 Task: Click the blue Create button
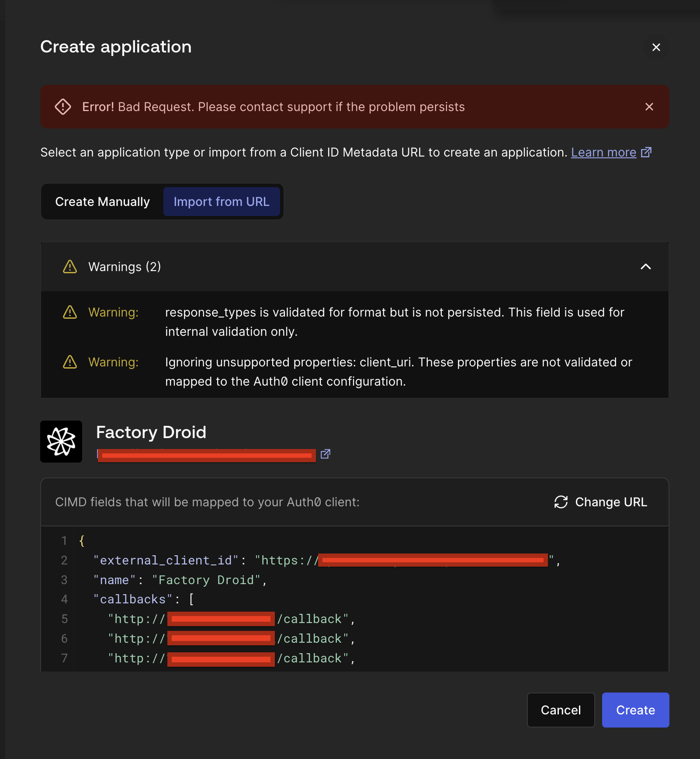(635, 710)
